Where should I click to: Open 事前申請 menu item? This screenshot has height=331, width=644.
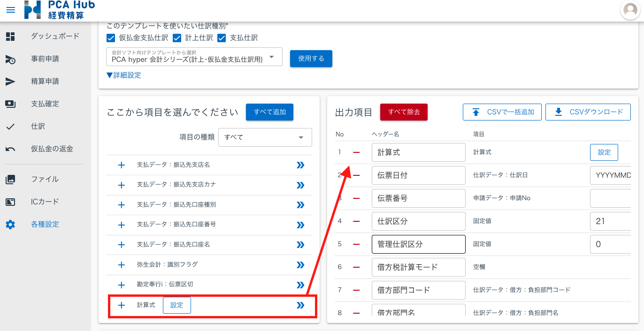point(45,59)
